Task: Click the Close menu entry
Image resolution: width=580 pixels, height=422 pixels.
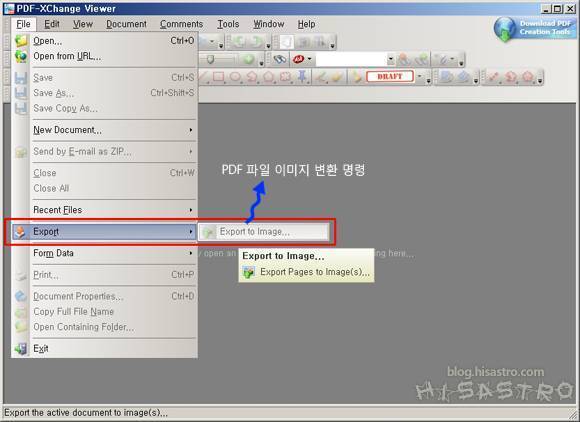Action: 104,173
